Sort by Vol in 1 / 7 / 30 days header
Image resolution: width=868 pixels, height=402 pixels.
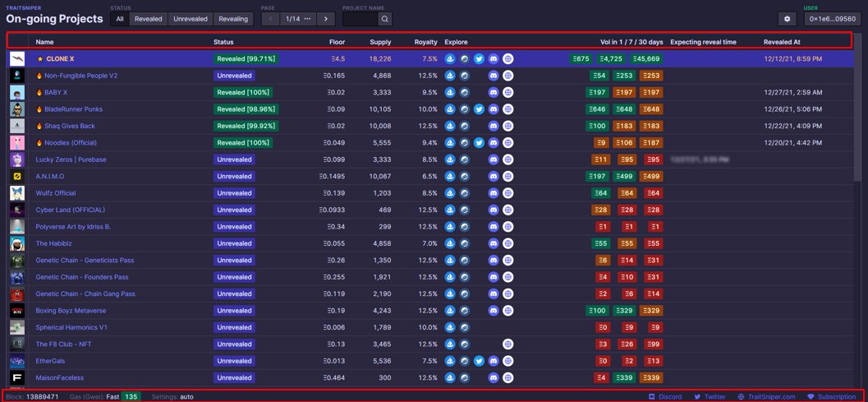pos(631,42)
